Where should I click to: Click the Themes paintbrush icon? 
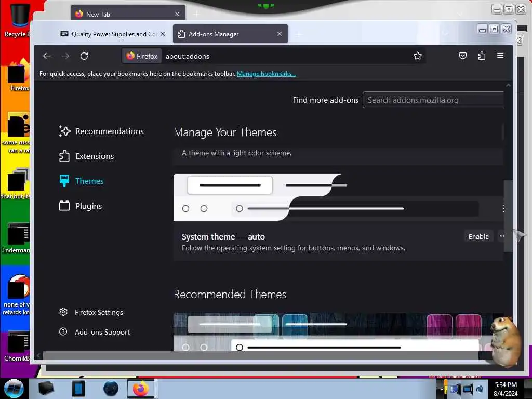[x=64, y=181]
